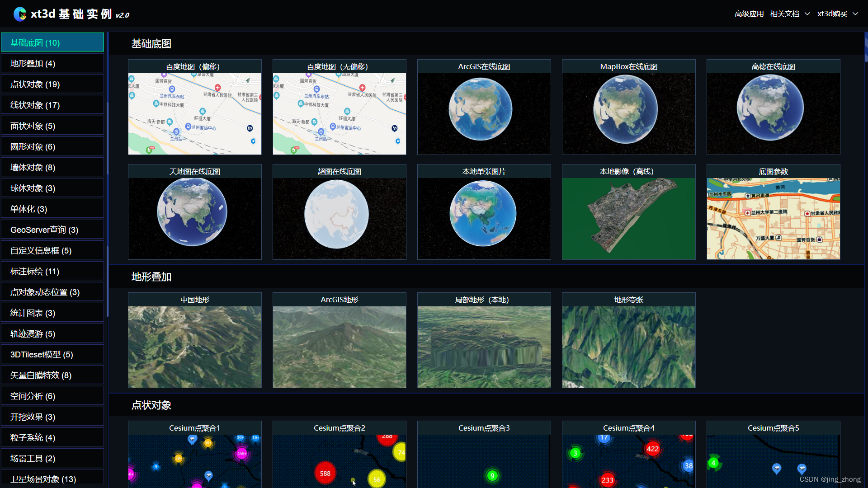Select the 点状对象 (19) sidebar category
This screenshot has width=868, height=488.
point(52,84)
